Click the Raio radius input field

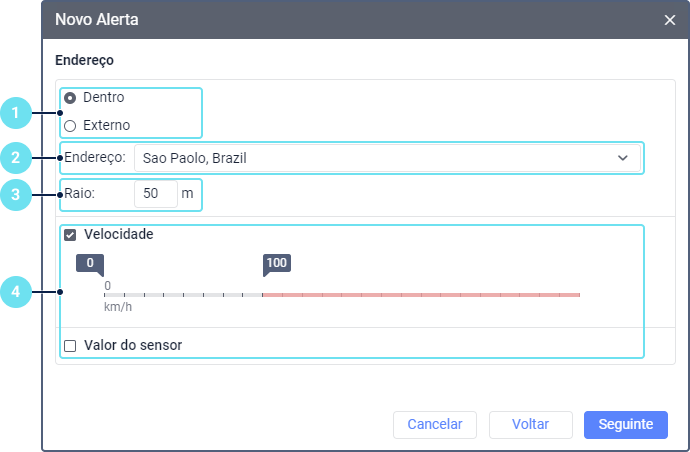[155, 194]
